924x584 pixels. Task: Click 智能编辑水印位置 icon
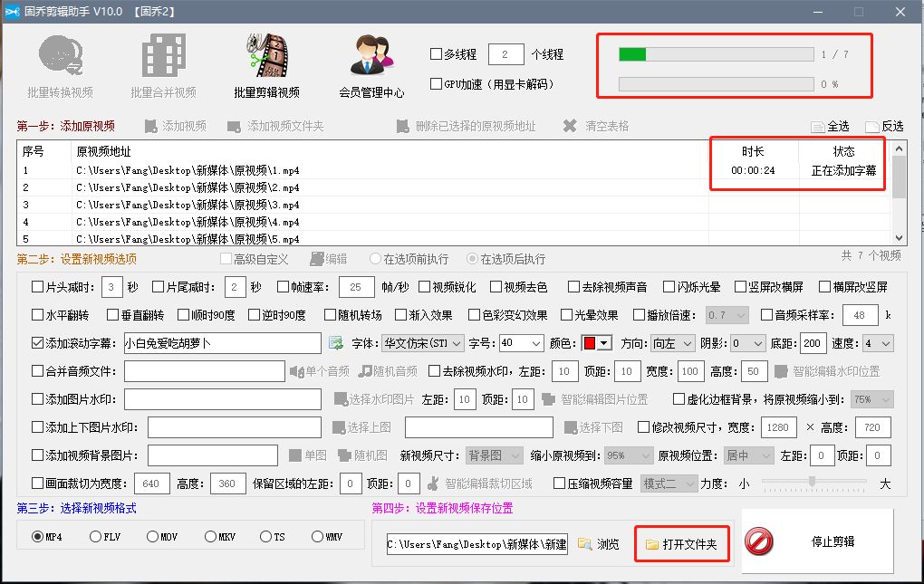(781, 371)
